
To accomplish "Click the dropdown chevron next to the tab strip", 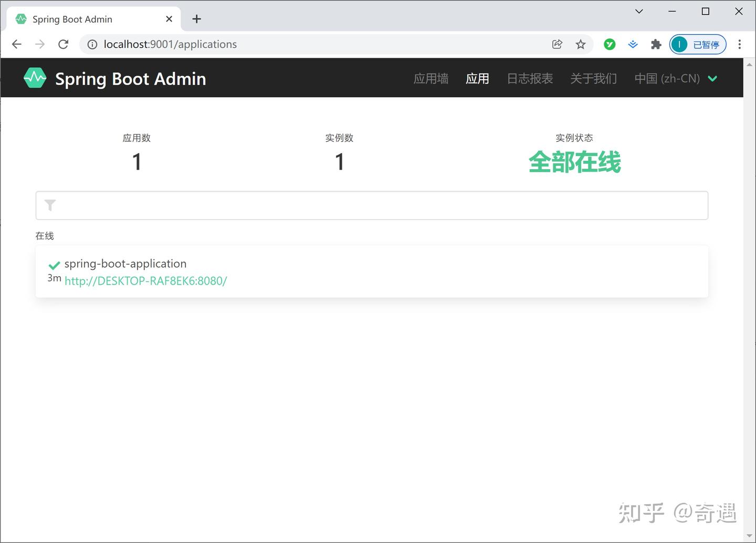I will pyautogui.click(x=638, y=11).
